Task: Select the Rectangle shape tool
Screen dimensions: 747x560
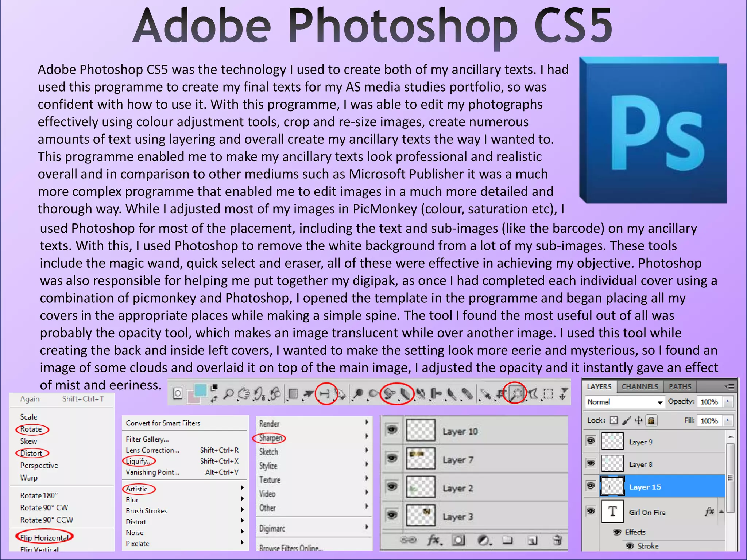Action: point(293,394)
